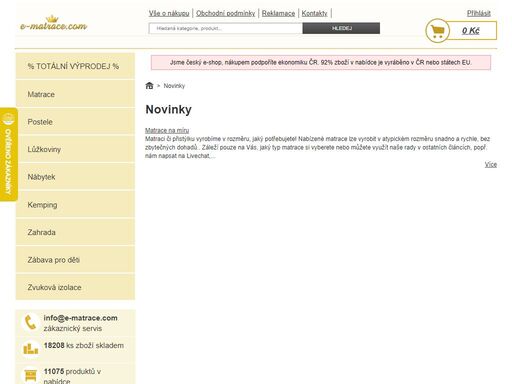The height and width of the screenshot is (384, 512).
Task: Open '% TOTÁLNÍ VÝPRODEJ %' category
Action: 75,66
